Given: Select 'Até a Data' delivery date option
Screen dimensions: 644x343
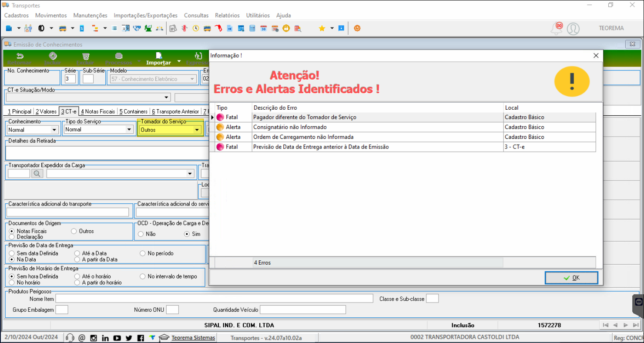Looking at the screenshot, I should click(77, 253).
